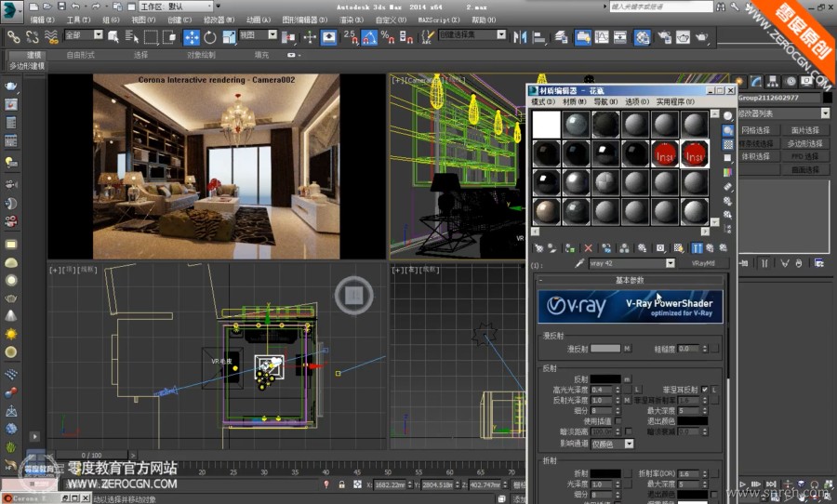Toggle the 暗淡距离 checkbox
The height and width of the screenshot is (504, 837).
click(629, 431)
